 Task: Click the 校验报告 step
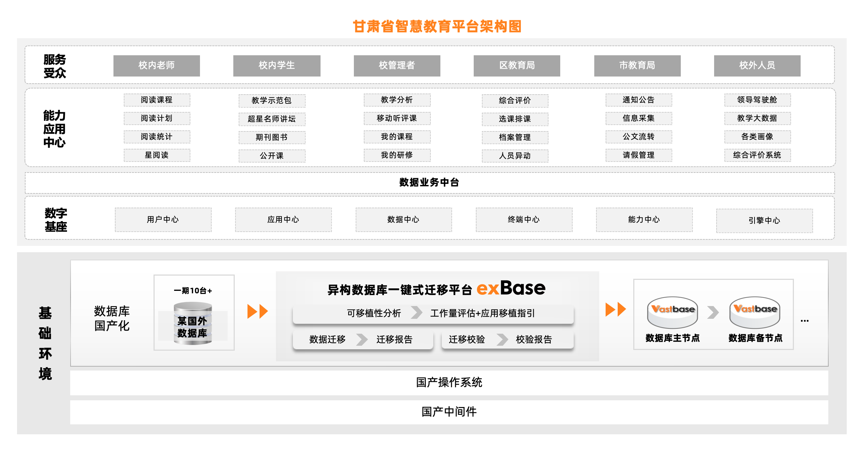pyautogui.click(x=534, y=339)
